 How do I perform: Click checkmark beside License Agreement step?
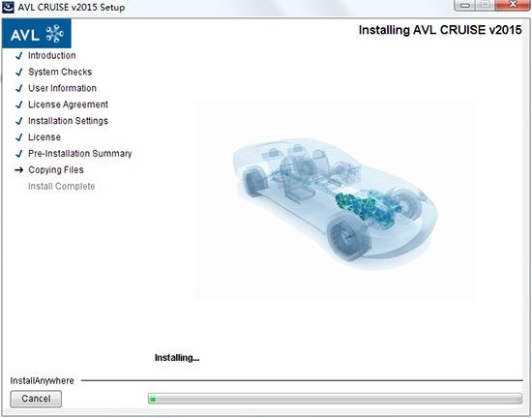19,104
